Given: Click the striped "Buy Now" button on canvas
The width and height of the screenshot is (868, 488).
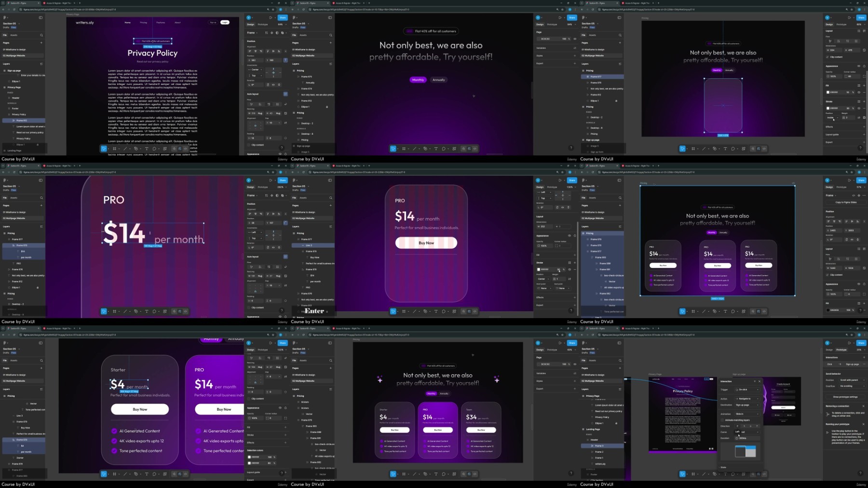Looking at the screenshot, I should click(426, 243).
